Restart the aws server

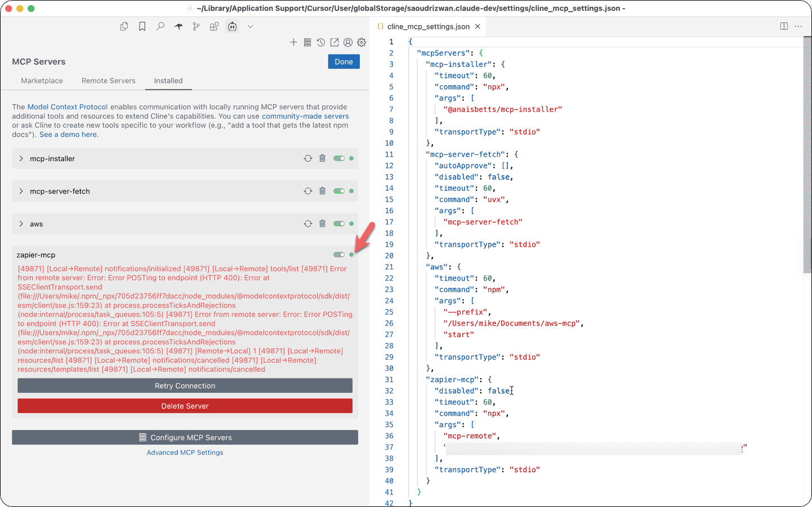[x=308, y=224]
